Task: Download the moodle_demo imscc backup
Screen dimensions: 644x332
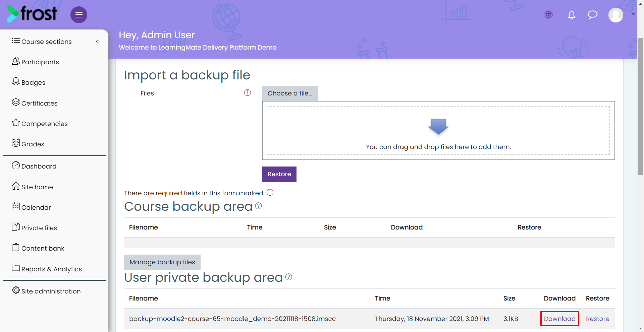Action: 560,319
